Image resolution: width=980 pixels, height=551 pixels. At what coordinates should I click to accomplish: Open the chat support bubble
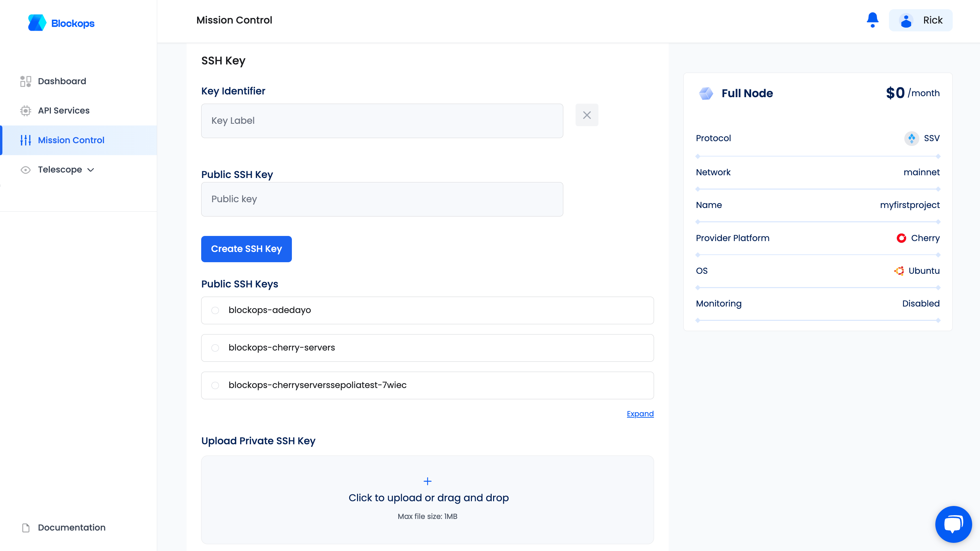[953, 524]
